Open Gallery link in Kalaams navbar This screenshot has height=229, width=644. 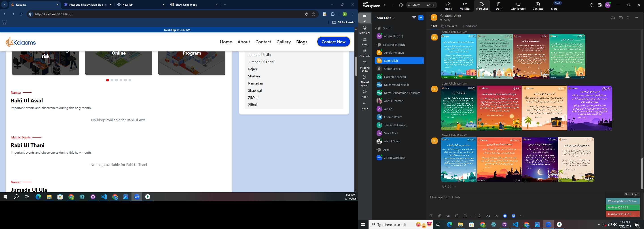[284, 42]
